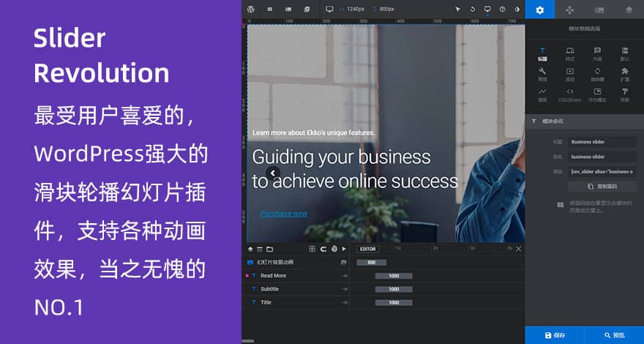Play the timeline animation
Screen dimensions: 644x344
[x=344, y=249]
